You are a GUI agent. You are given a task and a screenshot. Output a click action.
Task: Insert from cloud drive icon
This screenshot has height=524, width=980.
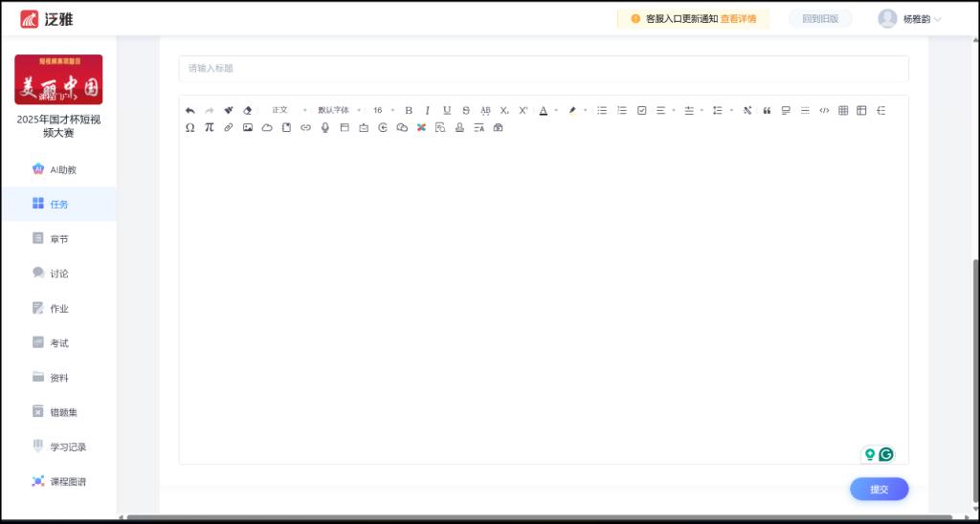(267, 127)
